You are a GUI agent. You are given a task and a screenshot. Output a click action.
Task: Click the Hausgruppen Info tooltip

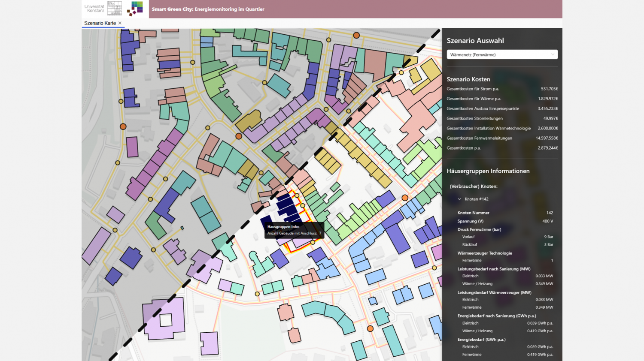tap(294, 230)
